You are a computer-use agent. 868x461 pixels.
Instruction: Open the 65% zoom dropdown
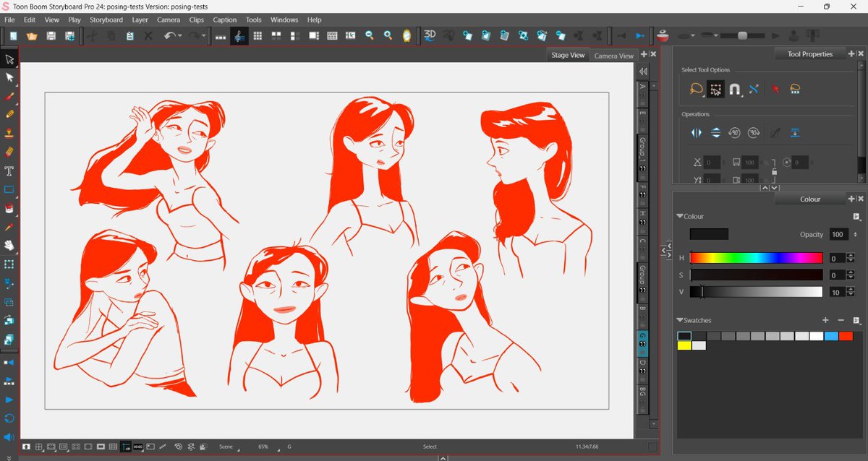pos(267,447)
